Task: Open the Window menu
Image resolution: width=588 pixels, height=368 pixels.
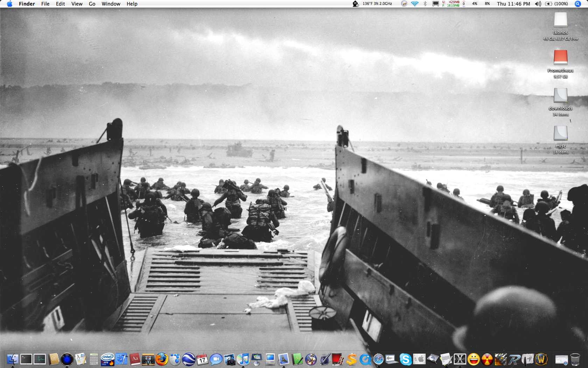Action: (x=111, y=4)
